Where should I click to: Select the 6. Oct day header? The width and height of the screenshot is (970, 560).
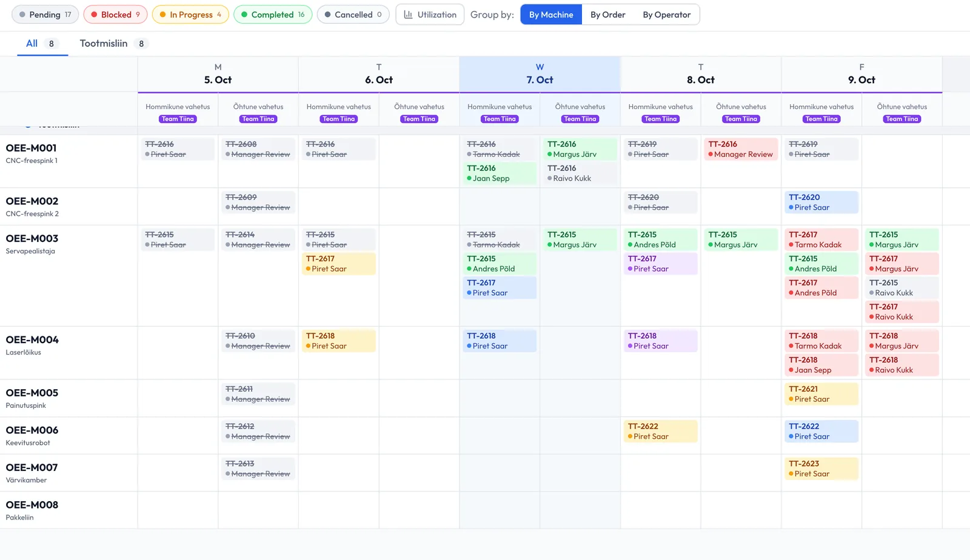(379, 74)
